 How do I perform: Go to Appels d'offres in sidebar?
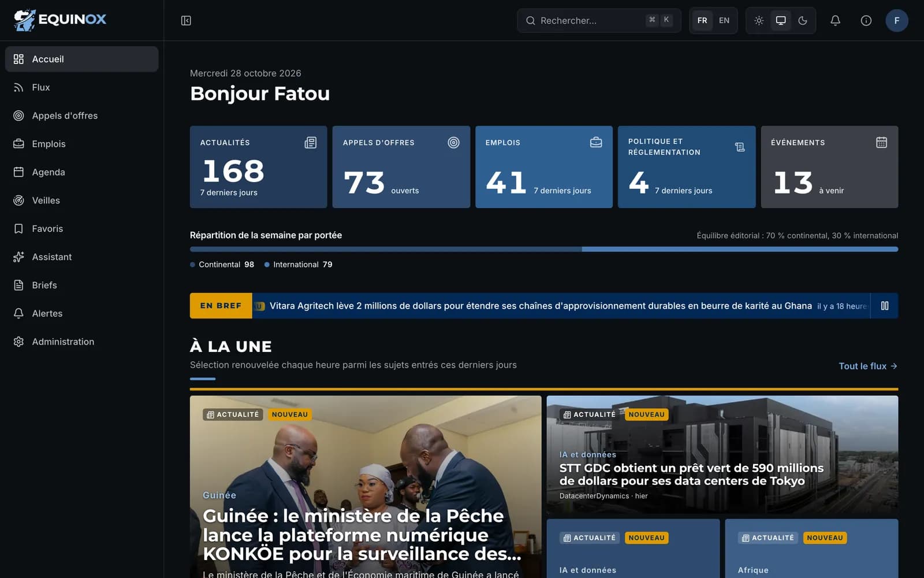[x=81, y=116]
